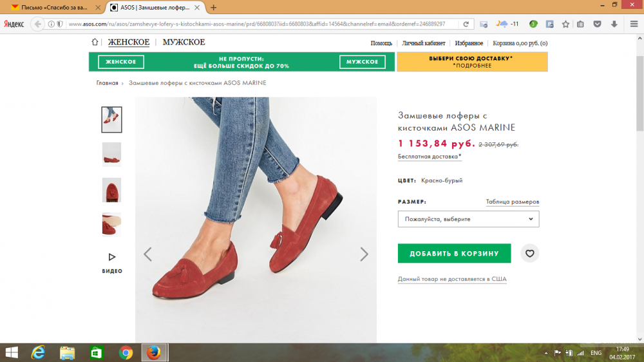Viewport: 644px width, 362px height.
Task: Open Личный кабинет account link
Action: coord(424,43)
